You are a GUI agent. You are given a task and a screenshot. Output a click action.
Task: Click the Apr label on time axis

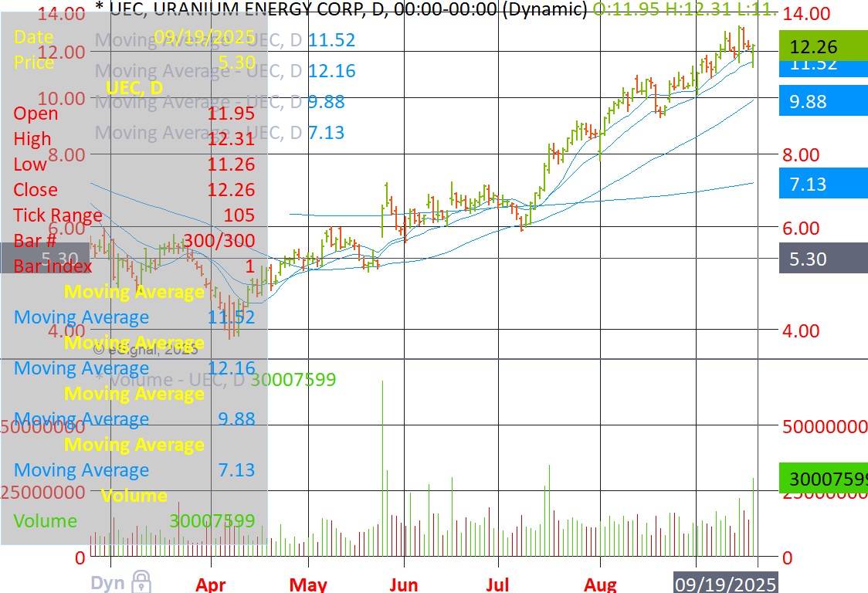[x=211, y=584]
